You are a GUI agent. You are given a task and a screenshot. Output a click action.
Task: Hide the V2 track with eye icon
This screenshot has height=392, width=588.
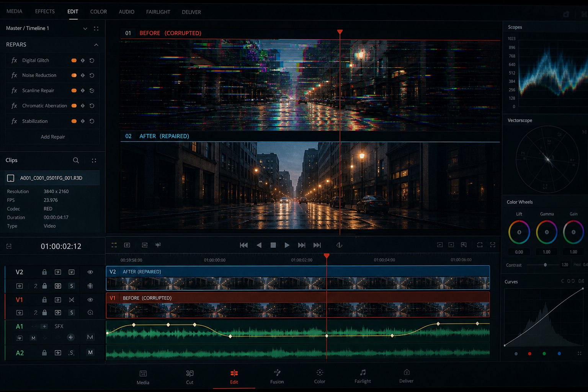coord(90,272)
